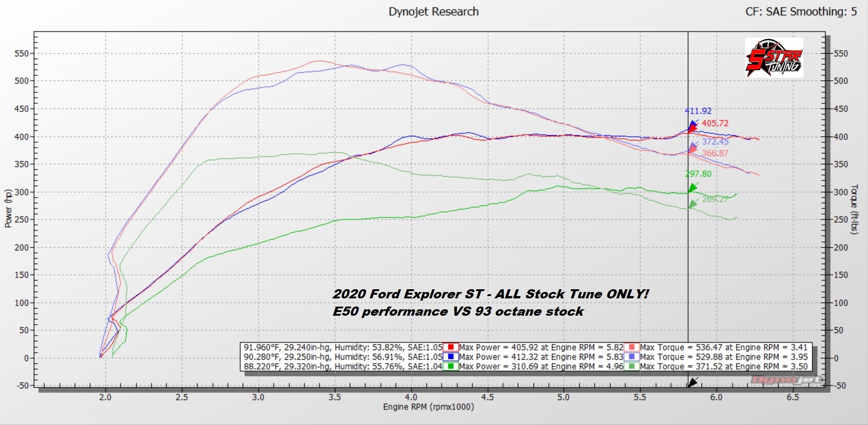
Task: Click the CF: SAE Smoothing: 5 label
Action: [x=801, y=12]
